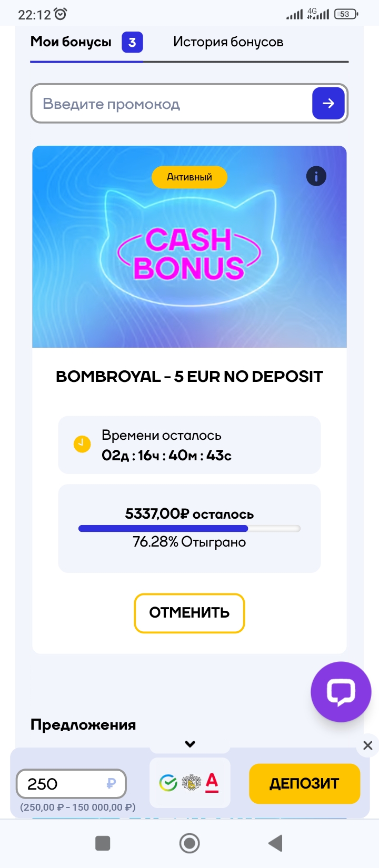Screen dimensions: 379x868
Task: Close the quick deposit bar
Action: [x=368, y=745]
